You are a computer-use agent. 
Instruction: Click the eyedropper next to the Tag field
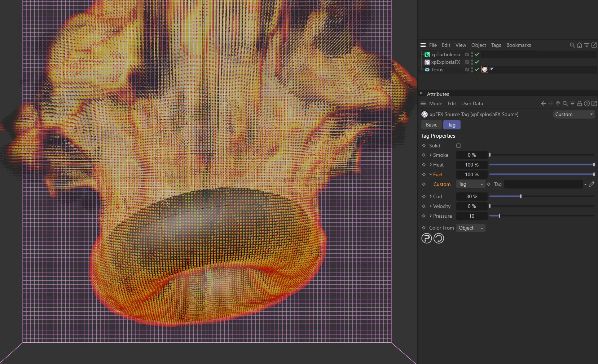592,184
